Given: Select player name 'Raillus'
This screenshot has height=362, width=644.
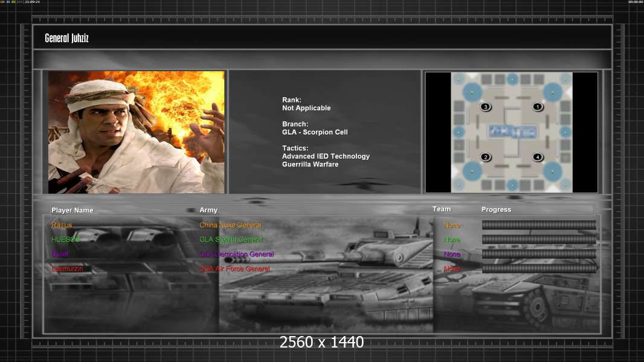Looking at the screenshot, I should [x=62, y=225].
